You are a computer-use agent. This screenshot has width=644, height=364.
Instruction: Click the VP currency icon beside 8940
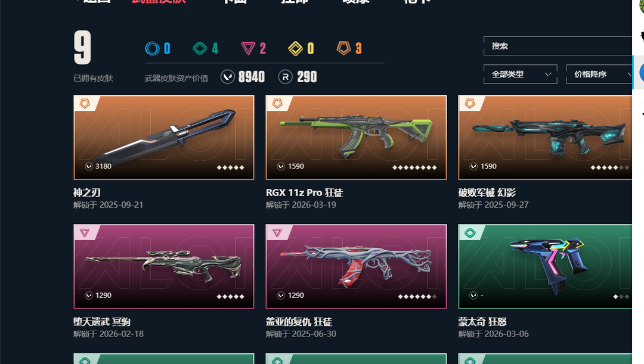pyautogui.click(x=228, y=77)
